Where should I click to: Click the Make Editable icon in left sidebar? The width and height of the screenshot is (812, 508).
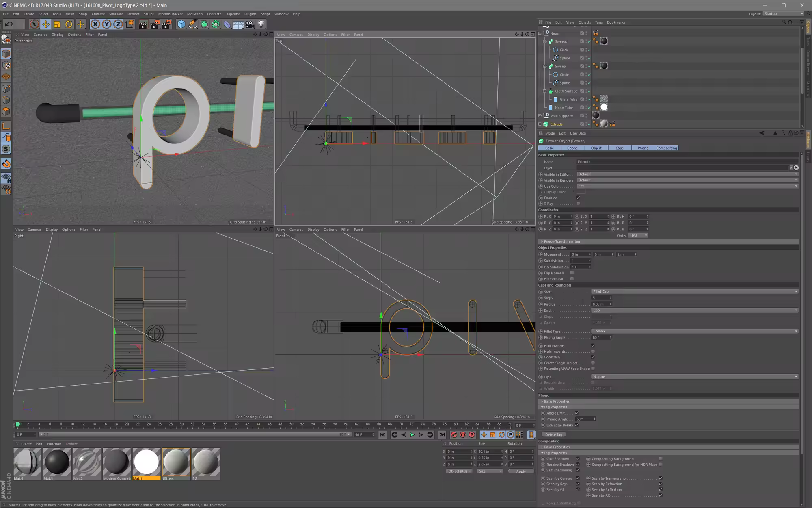pyautogui.click(x=6, y=39)
